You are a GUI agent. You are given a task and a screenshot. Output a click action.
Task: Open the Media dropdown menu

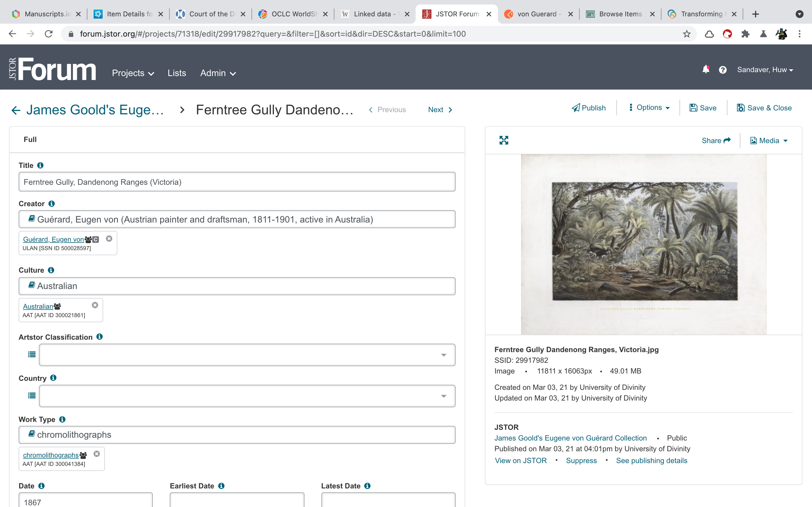coord(768,141)
